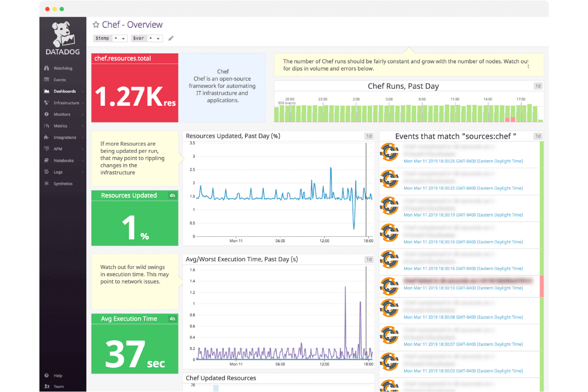Image resolution: width=588 pixels, height=392 pixels.
Task: Click Chef icon of 18:30:08 event
Action: (x=389, y=308)
